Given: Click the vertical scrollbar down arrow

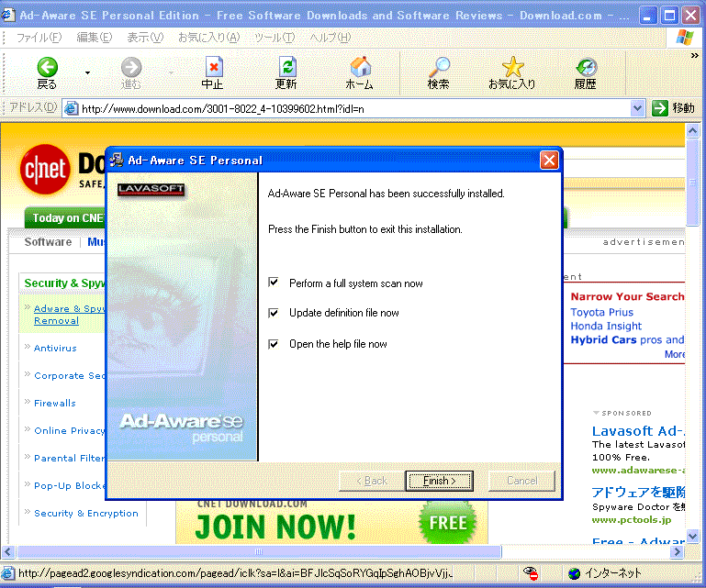Looking at the screenshot, I should pos(692,537).
